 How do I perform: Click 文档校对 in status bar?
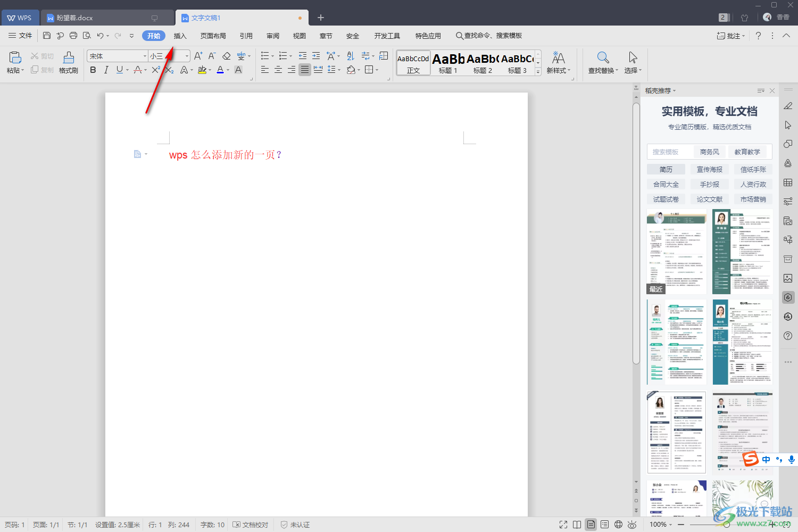(x=251, y=525)
